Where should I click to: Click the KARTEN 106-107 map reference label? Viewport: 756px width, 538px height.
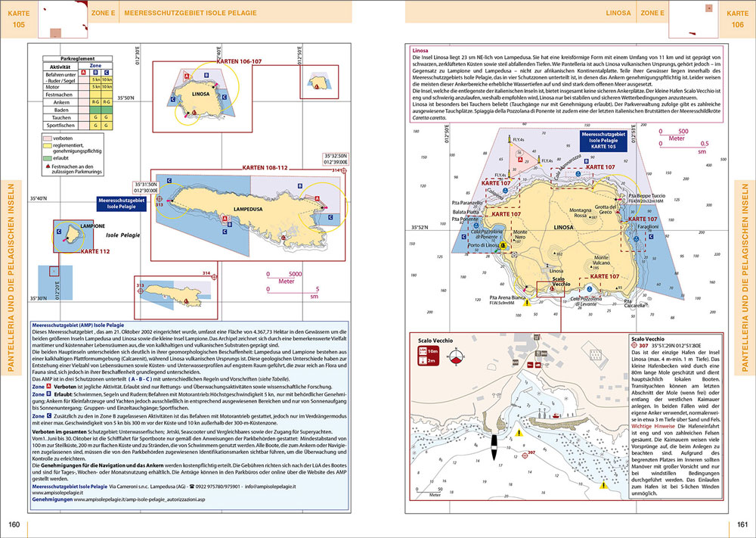point(239,61)
